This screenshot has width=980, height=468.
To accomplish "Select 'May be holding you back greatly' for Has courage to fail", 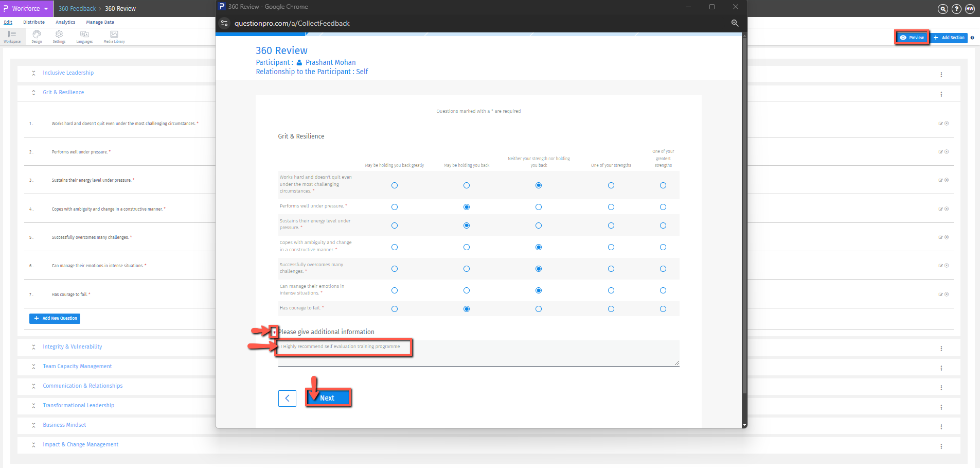I will [395, 309].
